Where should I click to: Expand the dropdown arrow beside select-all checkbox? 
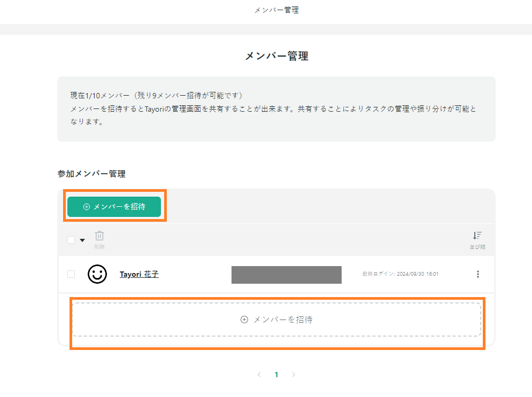(x=82, y=240)
